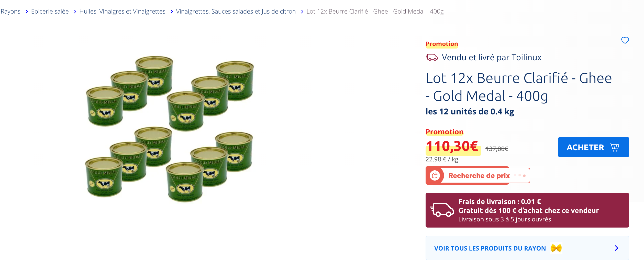Click the Gold Medal ghee tins image
The image size is (644, 261).
point(170,128)
